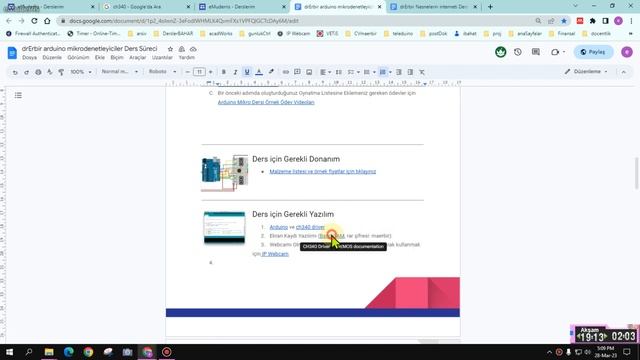The height and width of the screenshot is (360, 640).
Task: Check the cloud save status icon
Action: coord(193,49)
